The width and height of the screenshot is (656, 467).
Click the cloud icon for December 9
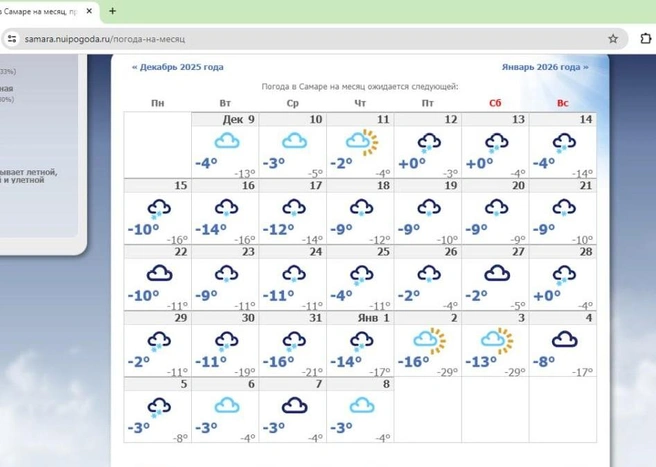coord(227,141)
